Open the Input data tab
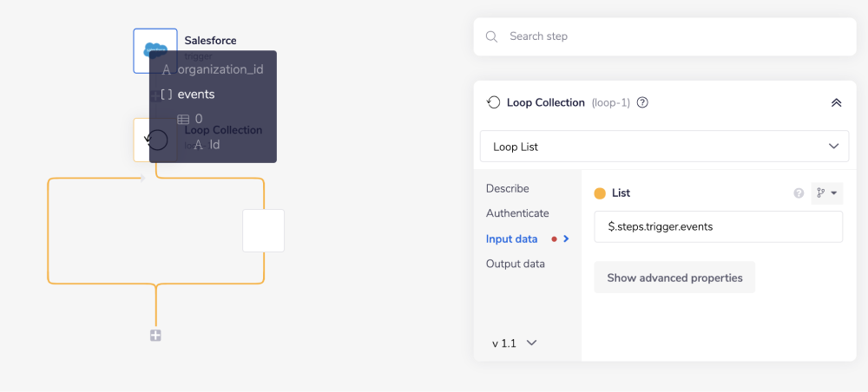This screenshot has height=392, width=868. tap(511, 238)
